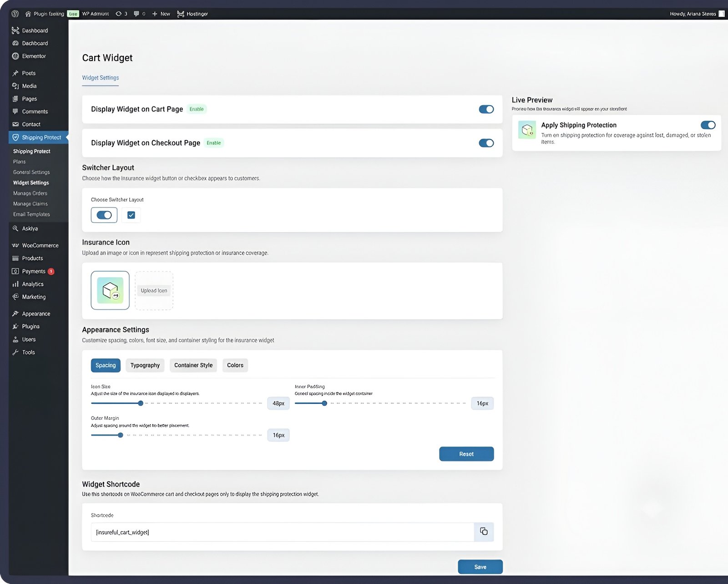
Task: Click the Elementor sidebar icon
Action: (15, 56)
